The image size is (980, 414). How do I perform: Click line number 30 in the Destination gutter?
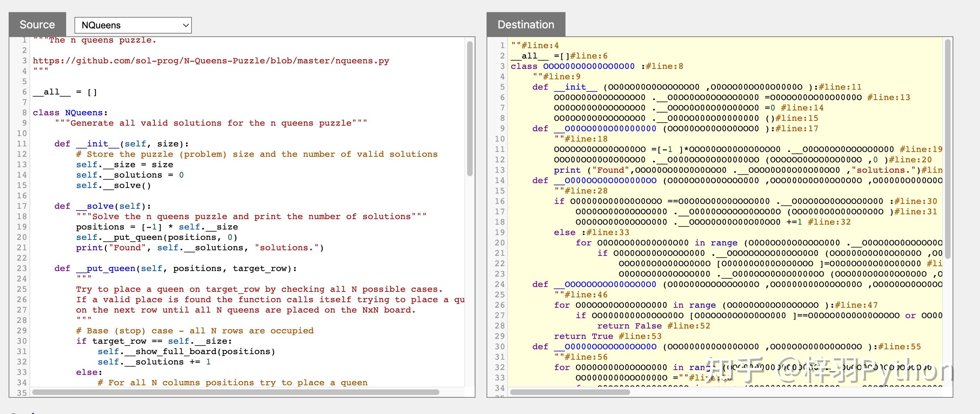(499, 347)
